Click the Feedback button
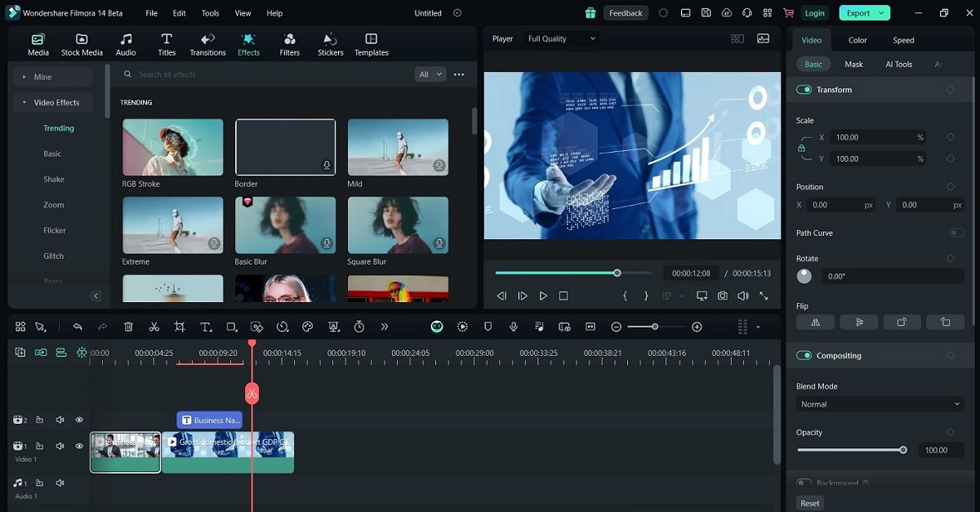 (626, 13)
